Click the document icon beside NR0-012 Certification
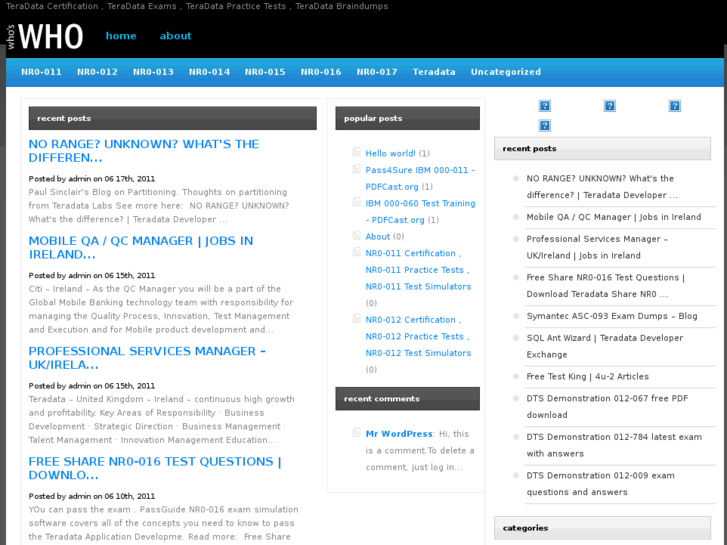This screenshot has width=727, height=545. (x=357, y=318)
